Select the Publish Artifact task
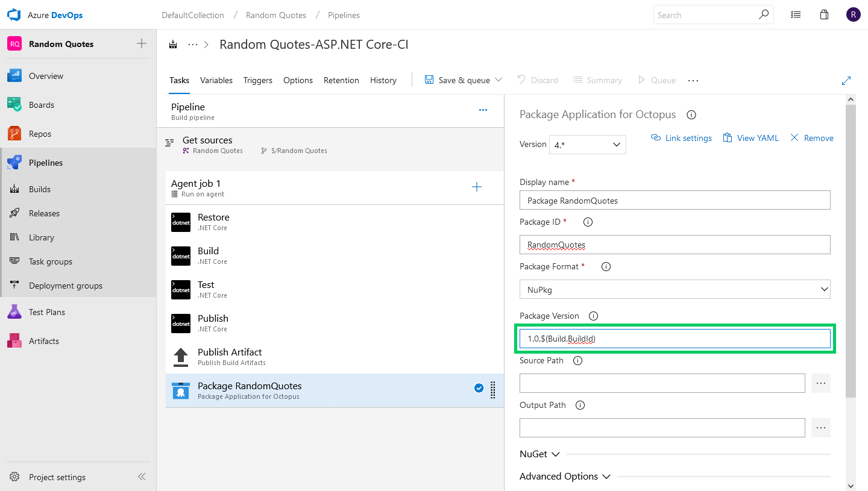This screenshot has width=868, height=491. pyautogui.click(x=335, y=357)
